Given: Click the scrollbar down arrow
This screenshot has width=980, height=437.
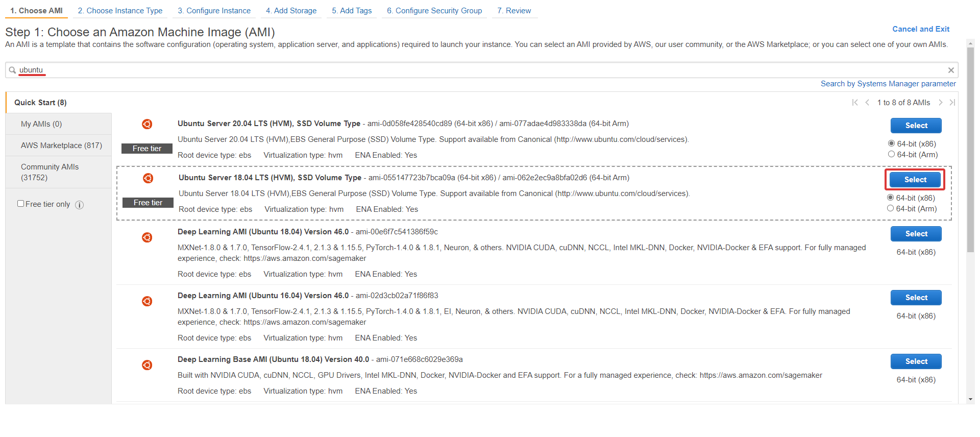Looking at the screenshot, I should coord(970,400).
